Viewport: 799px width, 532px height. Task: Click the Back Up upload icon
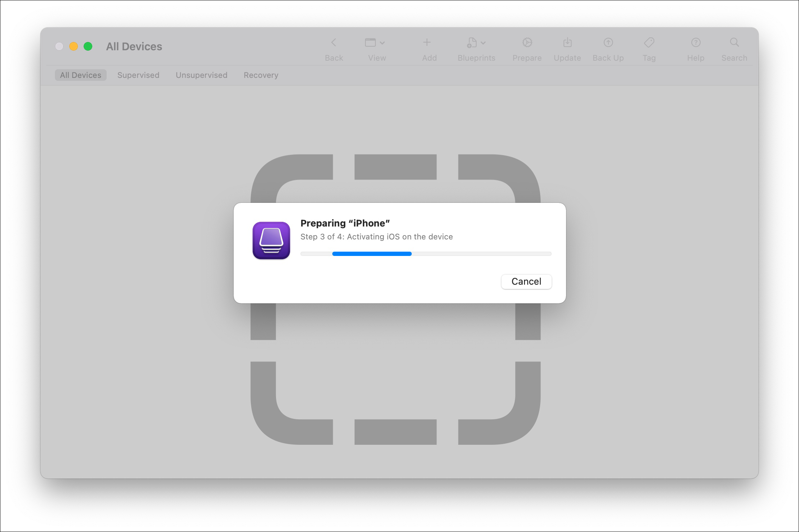(608, 43)
